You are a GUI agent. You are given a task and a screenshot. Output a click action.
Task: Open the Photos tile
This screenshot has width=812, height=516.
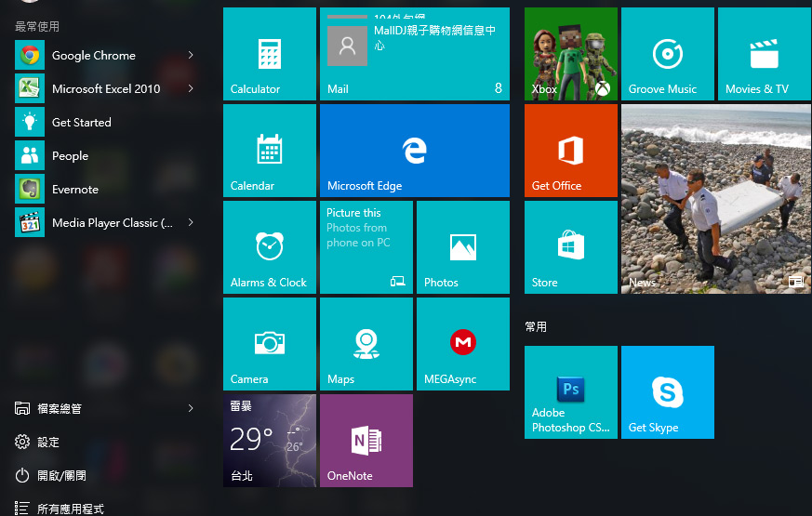pyautogui.click(x=463, y=247)
